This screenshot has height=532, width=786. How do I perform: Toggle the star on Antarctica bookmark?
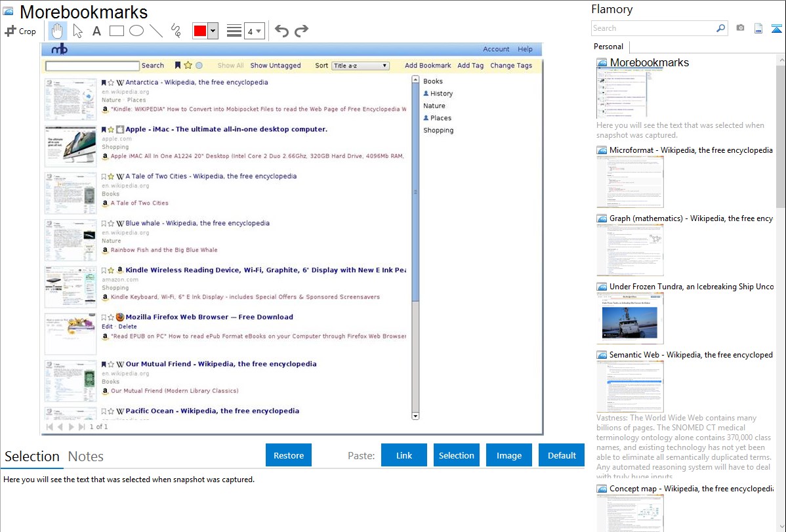[111, 83]
